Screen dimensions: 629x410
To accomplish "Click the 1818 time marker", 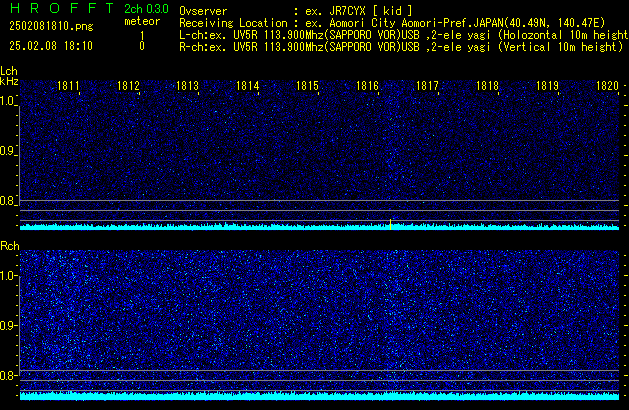I will [487, 86].
